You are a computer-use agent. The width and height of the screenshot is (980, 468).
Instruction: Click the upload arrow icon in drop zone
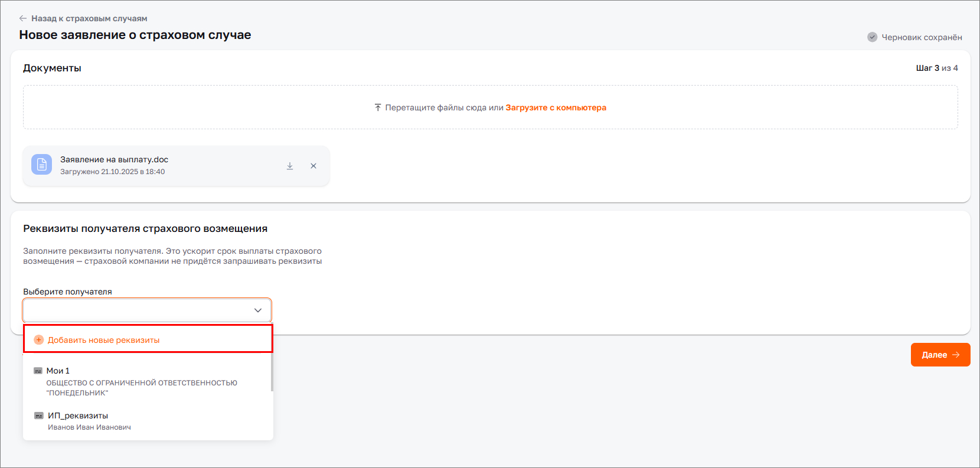coord(378,107)
